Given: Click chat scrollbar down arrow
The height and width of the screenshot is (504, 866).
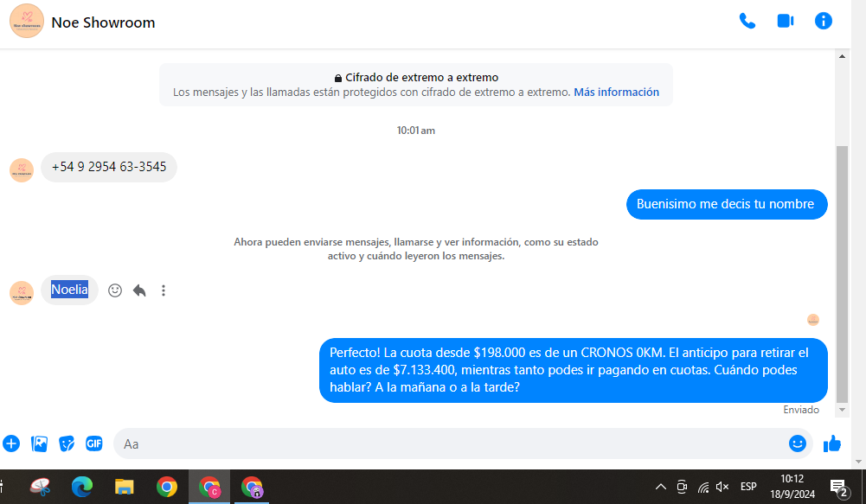Looking at the screenshot, I should (x=842, y=410).
